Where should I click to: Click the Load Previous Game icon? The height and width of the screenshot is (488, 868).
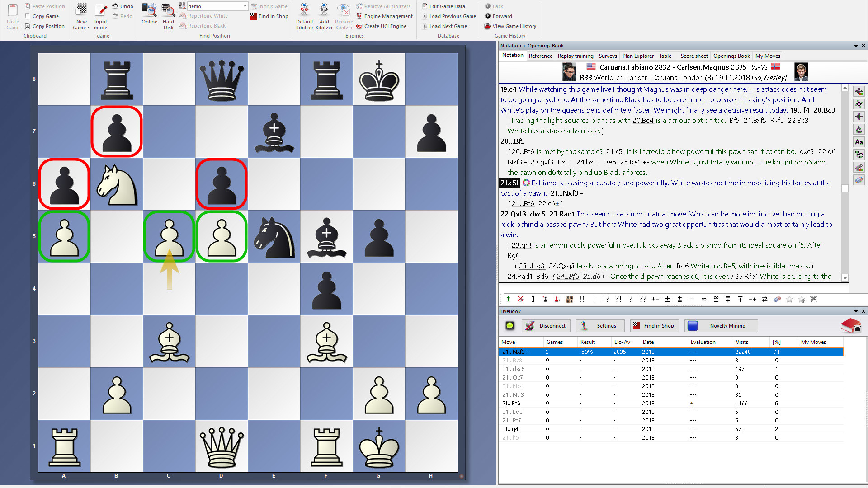tap(424, 16)
